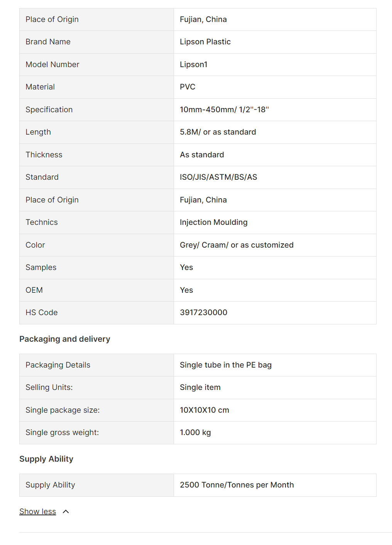The height and width of the screenshot is (545, 392).
Task: Select the 1.000 kg gross weight value
Action: pyautogui.click(x=195, y=432)
